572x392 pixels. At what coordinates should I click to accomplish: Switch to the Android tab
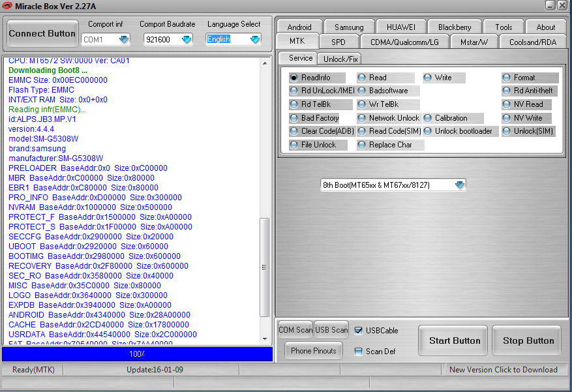[299, 27]
